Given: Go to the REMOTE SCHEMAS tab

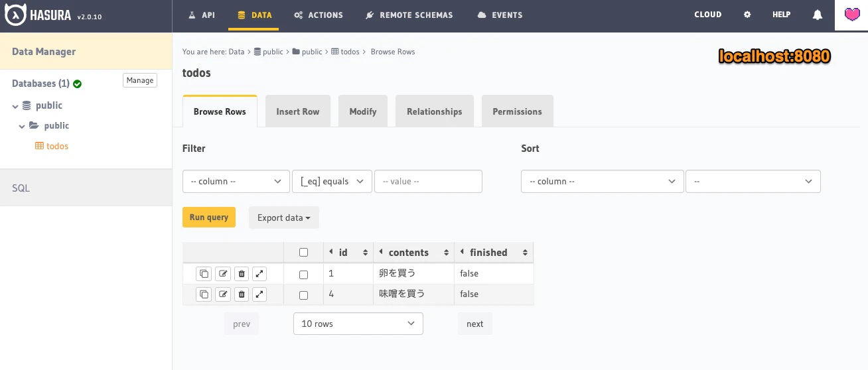Looking at the screenshot, I should coord(409,15).
